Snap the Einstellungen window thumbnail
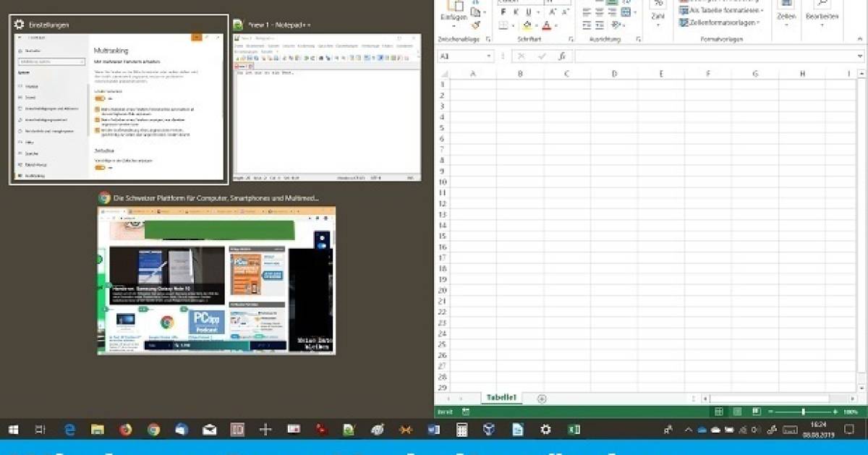Screen dimensions: 868x455 click(119, 100)
